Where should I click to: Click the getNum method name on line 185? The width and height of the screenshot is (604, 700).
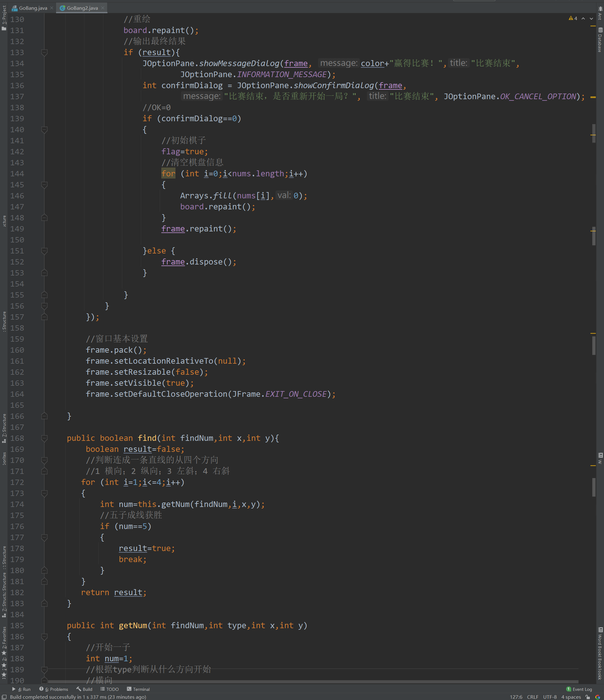coord(133,626)
